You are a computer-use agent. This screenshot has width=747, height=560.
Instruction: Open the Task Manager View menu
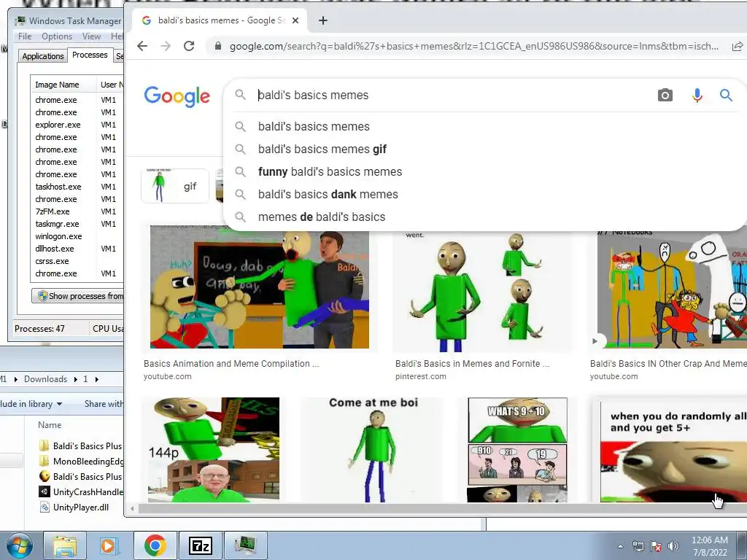coord(91,36)
